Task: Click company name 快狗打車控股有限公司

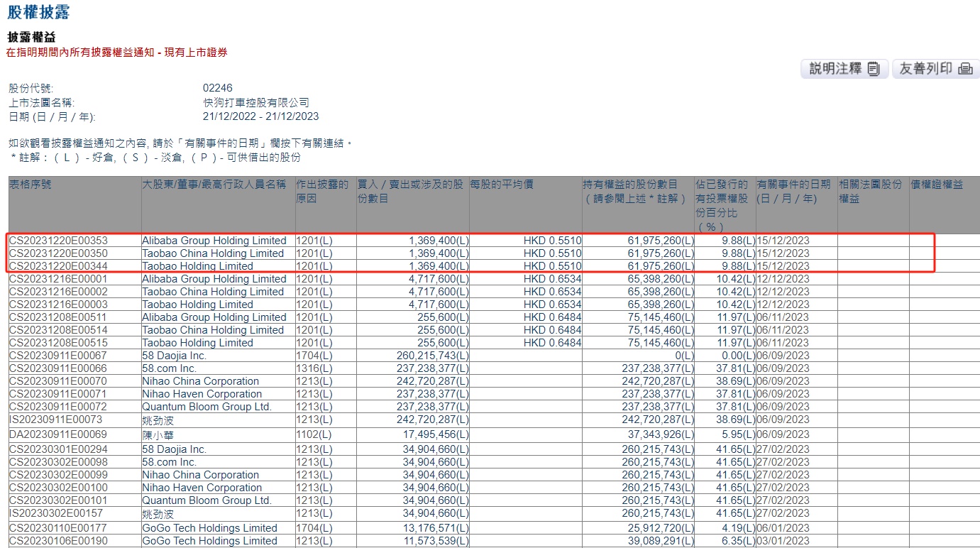Action: pyautogui.click(x=256, y=103)
